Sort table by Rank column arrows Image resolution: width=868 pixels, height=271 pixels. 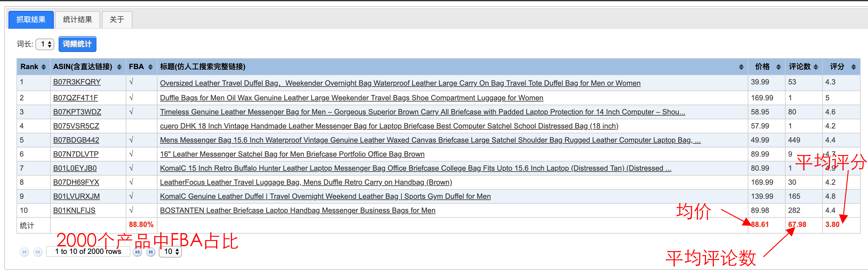pyautogui.click(x=43, y=67)
